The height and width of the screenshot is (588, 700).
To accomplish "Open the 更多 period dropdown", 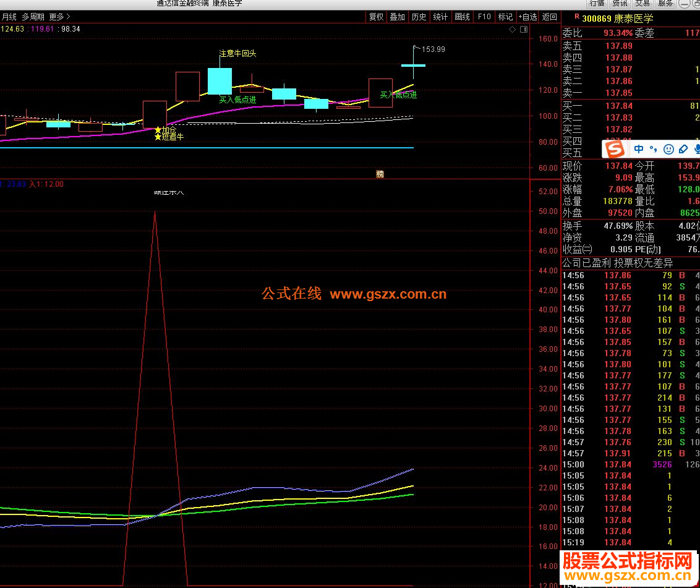I will tap(60, 17).
